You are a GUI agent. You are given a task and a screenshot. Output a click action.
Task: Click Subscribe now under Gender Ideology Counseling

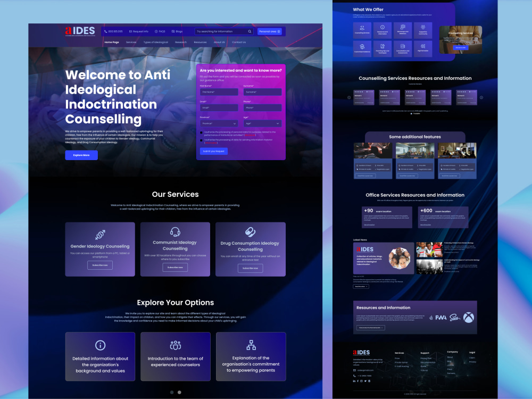pyautogui.click(x=100, y=265)
